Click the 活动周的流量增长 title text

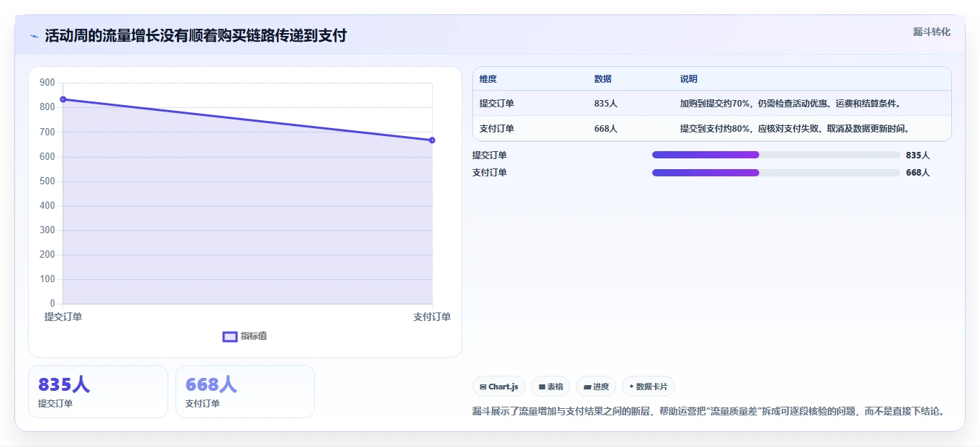point(196,35)
